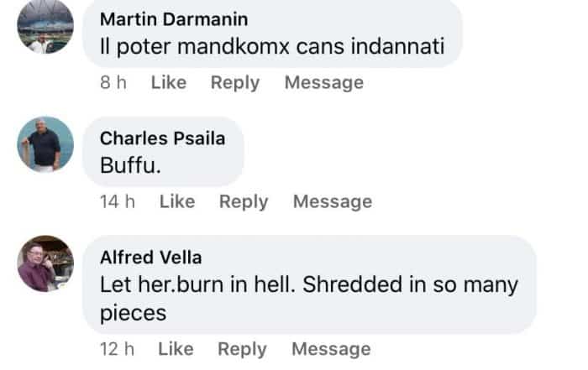This screenshot has width=588, height=370.
Task: Send a message to Charles Psaila
Action: 332,201
